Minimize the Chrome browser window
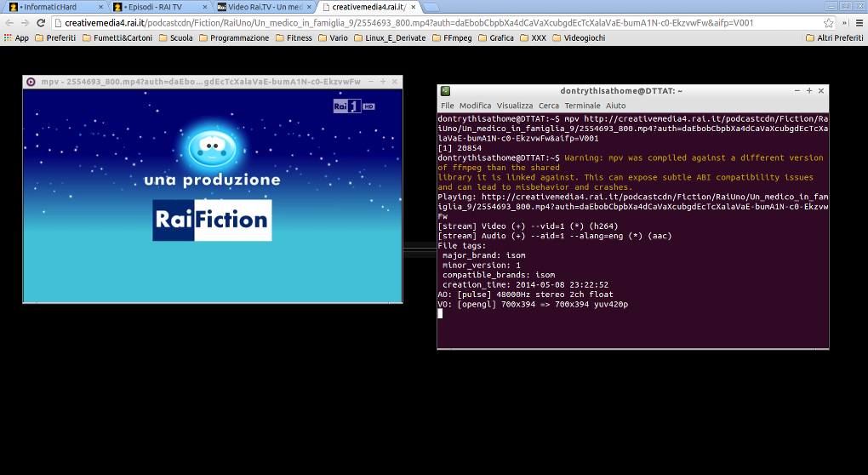The height and width of the screenshot is (475, 868). coord(831,6)
